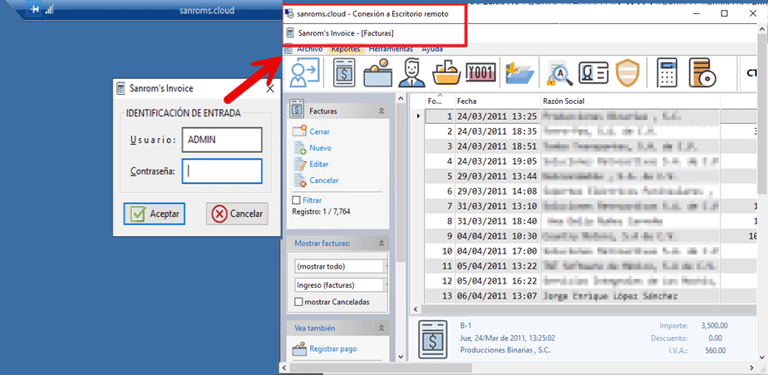Open the ID card toolbar icon
Image resolution: width=768 pixels, height=375 pixels.
pos(593,74)
